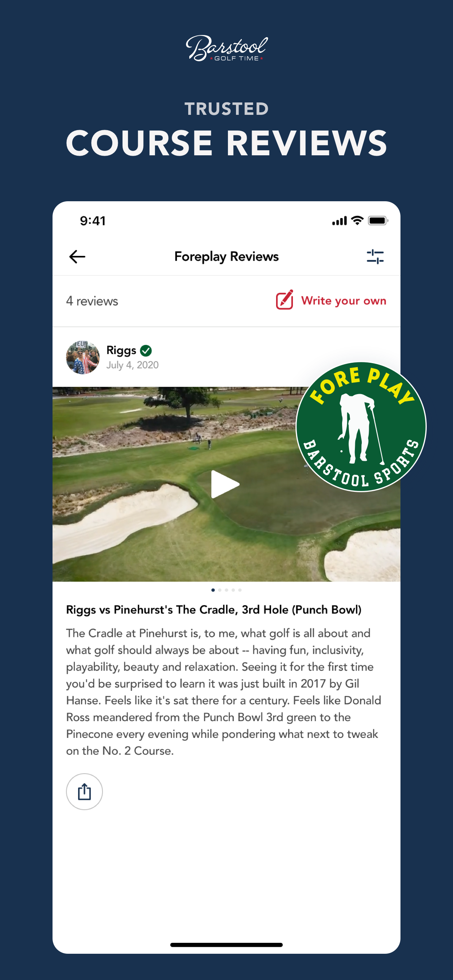
Task: Tap the back arrow icon
Action: 77,257
